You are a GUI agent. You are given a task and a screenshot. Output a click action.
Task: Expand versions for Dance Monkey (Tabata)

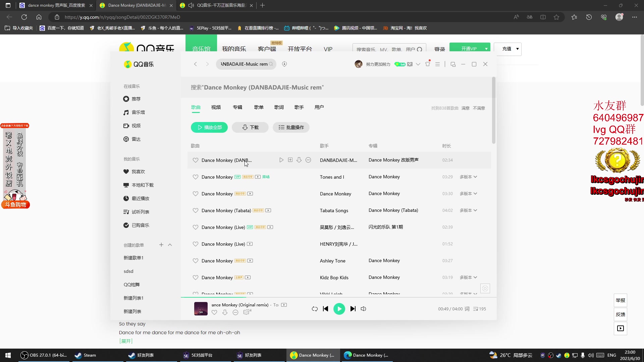(x=468, y=210)
